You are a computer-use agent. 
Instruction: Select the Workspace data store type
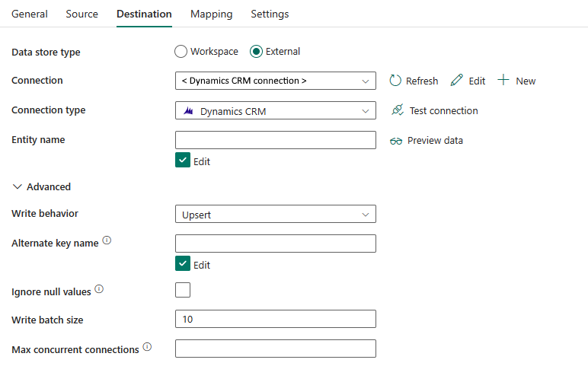[x=181, y=51]
